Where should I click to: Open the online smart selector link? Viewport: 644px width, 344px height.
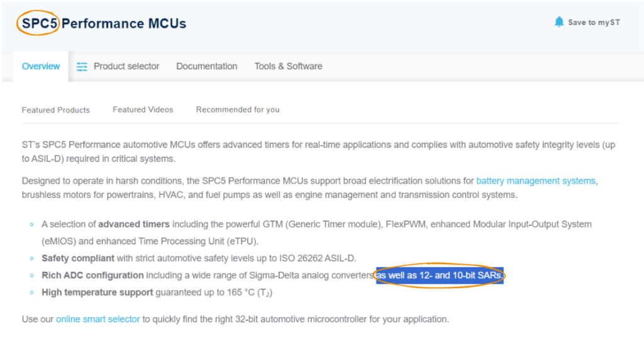coord(97,319)
